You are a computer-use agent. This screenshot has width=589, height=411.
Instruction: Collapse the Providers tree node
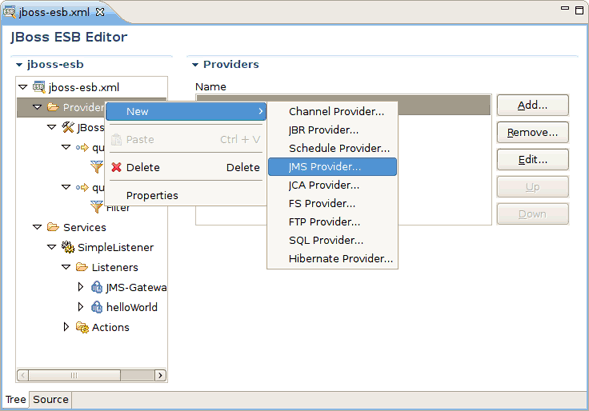37,107
